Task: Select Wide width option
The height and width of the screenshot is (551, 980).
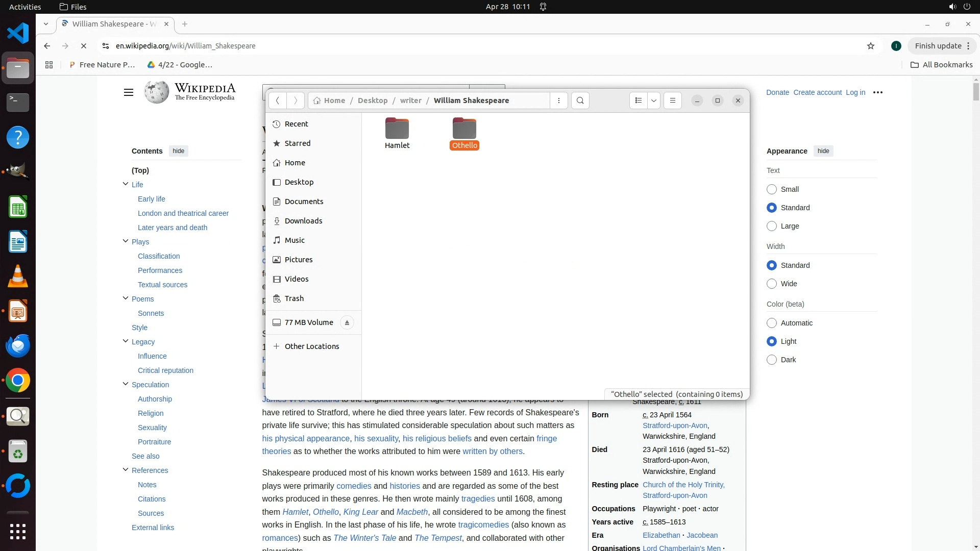Action: coord(772,284)
